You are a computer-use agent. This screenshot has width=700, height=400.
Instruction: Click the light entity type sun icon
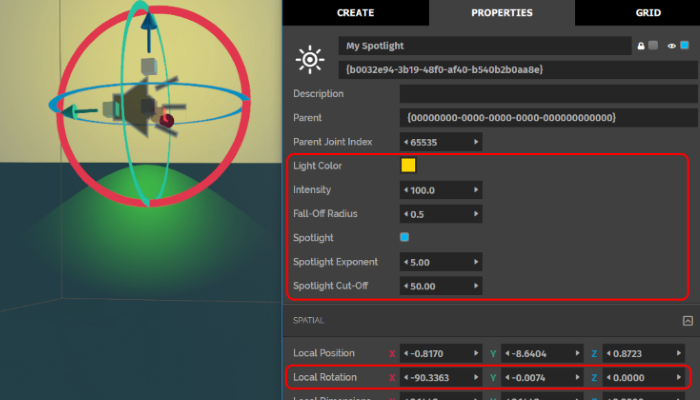click(310, 59)
